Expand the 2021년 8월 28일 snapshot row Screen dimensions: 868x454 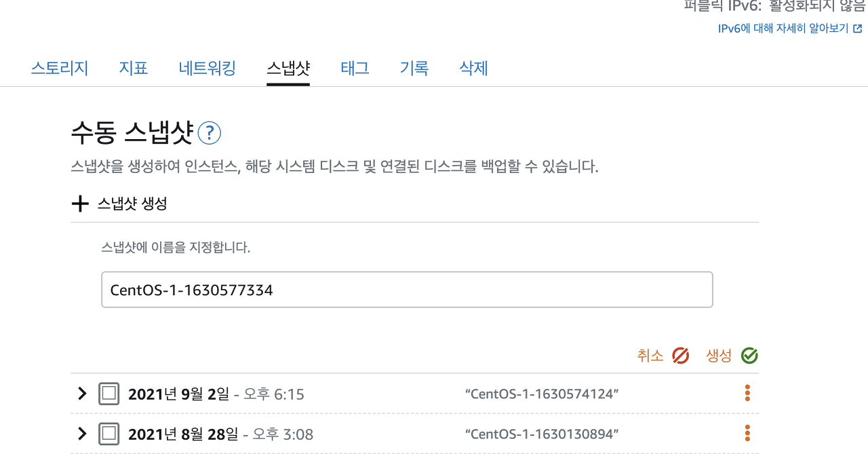82,434
